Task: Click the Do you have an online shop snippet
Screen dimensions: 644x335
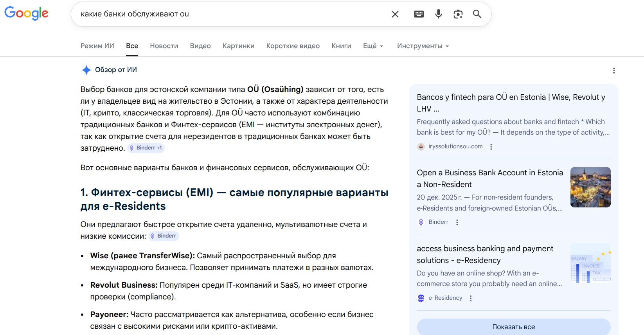Action: point(489,278)
